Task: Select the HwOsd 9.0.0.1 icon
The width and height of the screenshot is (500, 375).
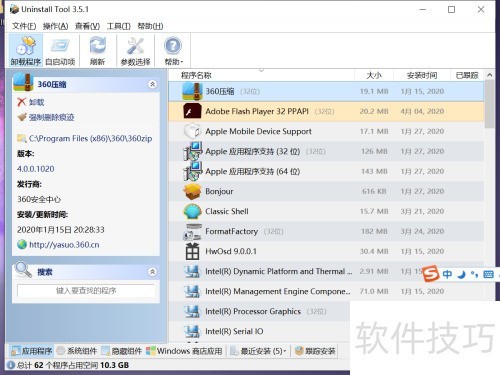Action: point(192,251)
